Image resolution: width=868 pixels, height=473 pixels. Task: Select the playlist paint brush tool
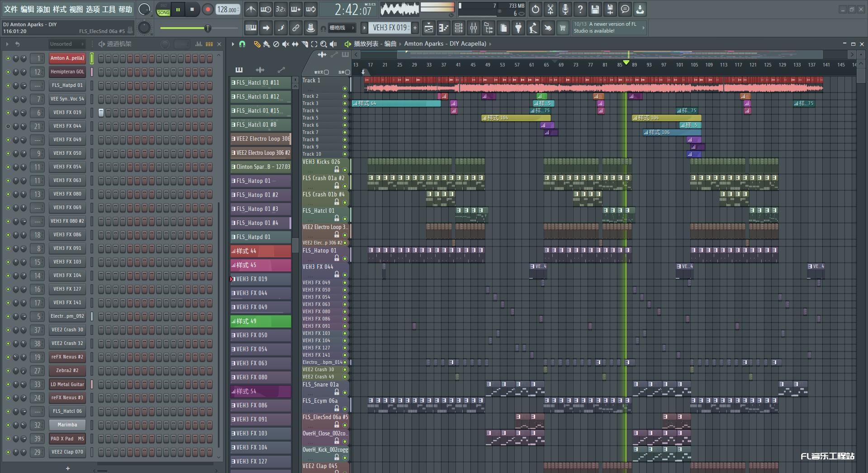tap(266, 44)
